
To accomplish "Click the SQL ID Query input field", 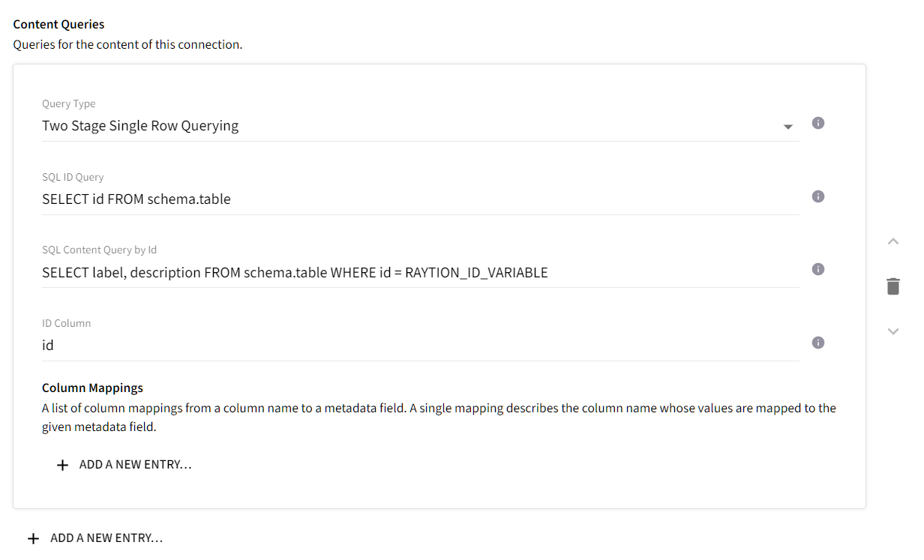I will point(300,199).
